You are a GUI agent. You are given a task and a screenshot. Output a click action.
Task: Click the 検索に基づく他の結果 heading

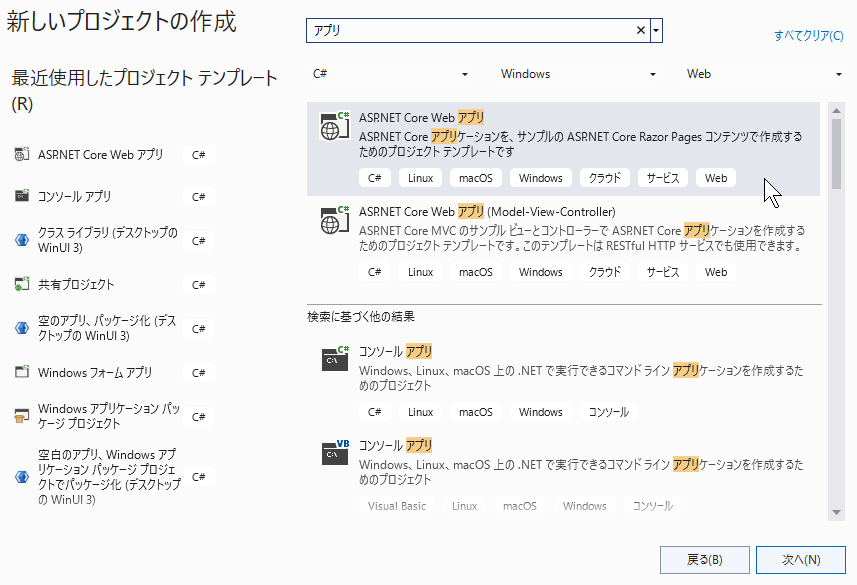click(361, 317)
